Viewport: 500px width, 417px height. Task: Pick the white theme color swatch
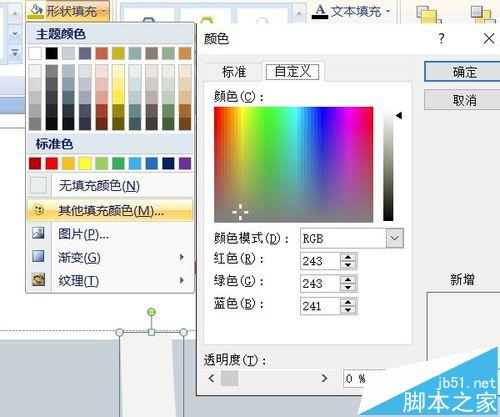[x=35, y=53]
